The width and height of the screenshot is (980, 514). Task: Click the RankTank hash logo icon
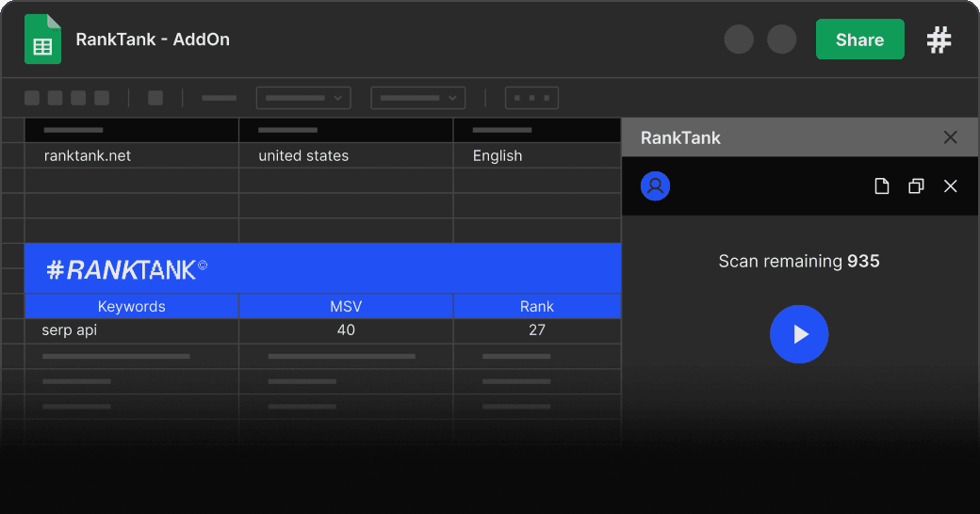pos(939,40)
